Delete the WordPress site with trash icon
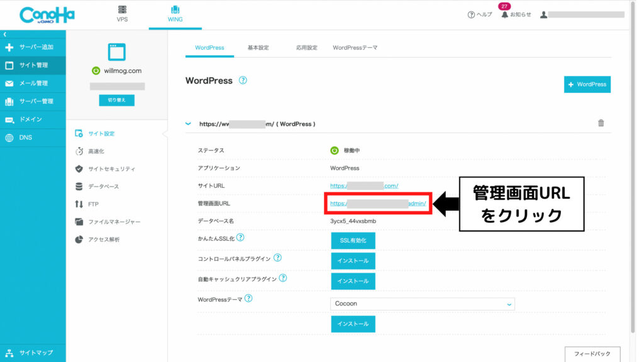 [601, 123]
